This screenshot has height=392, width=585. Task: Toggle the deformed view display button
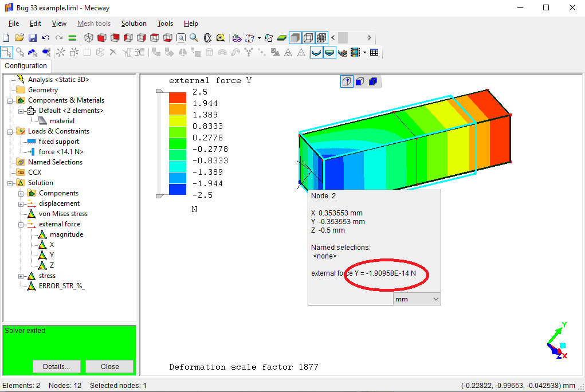316,52
